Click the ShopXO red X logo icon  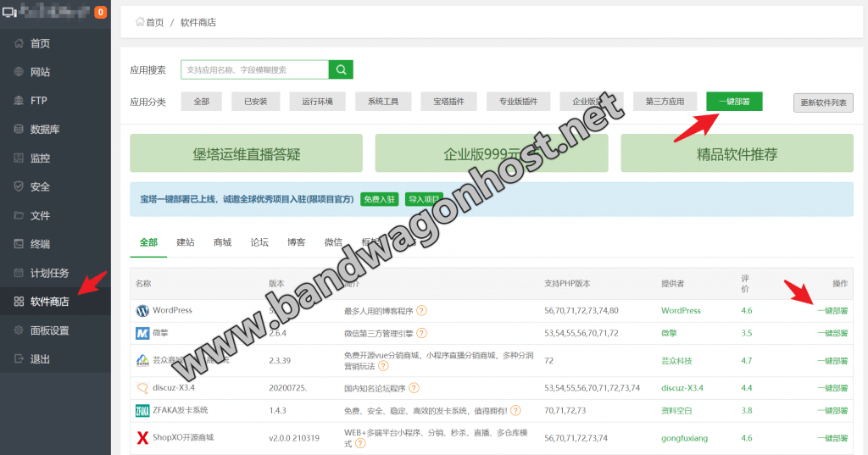click(x=142, y=438)
